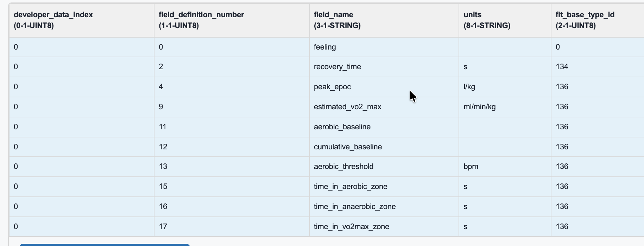Click the 'time_in_anaerobic_zone' cell
The image size is (644, 246).
pyautogui.click(x=355, y=207)
